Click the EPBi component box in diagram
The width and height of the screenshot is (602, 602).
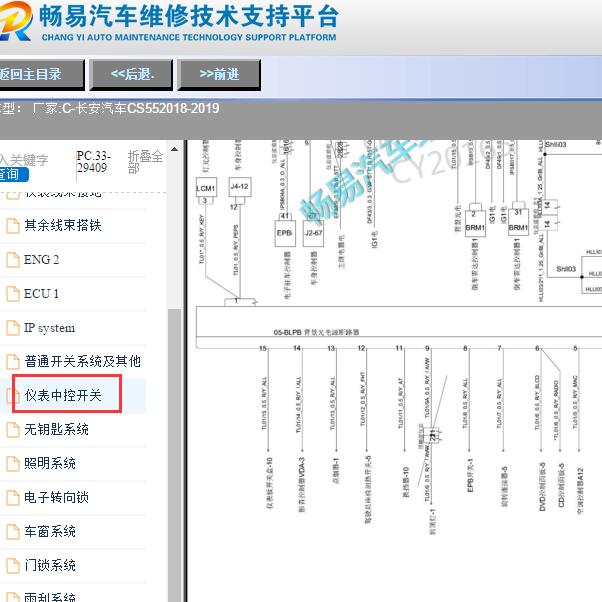tap(285, 233)
